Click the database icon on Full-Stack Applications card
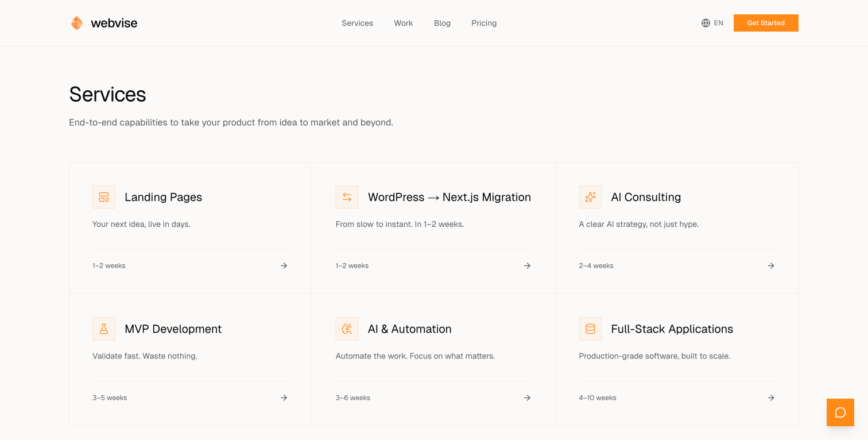Screen dimensions: 868x440 click(x=590, y=329)
